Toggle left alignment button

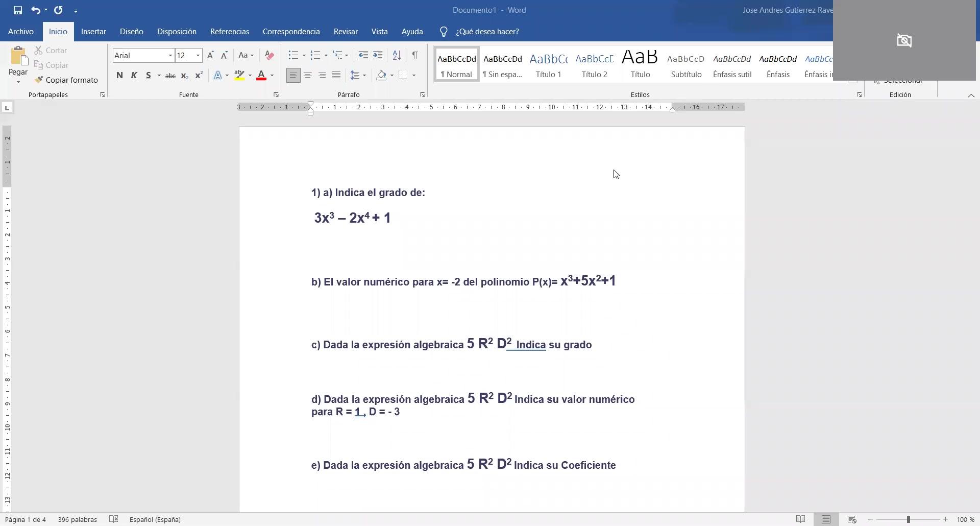293,76
